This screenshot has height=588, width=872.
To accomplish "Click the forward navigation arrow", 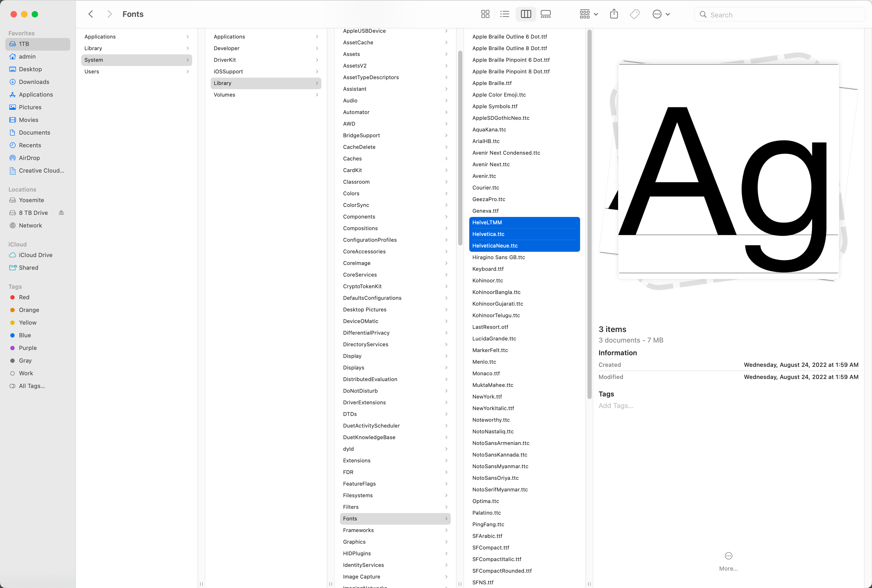I will tap(110, 14).
